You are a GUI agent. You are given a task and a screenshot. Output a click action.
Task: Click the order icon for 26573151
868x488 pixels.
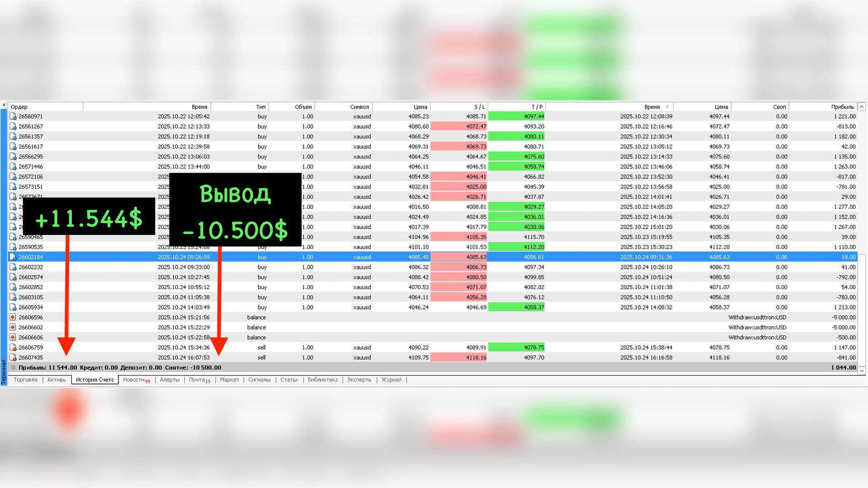point(13,187)
